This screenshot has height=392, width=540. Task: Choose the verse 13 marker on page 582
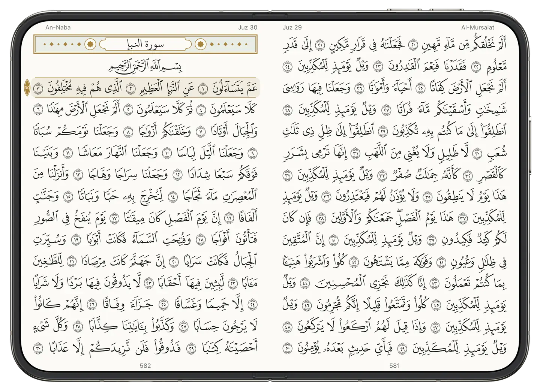78,175
